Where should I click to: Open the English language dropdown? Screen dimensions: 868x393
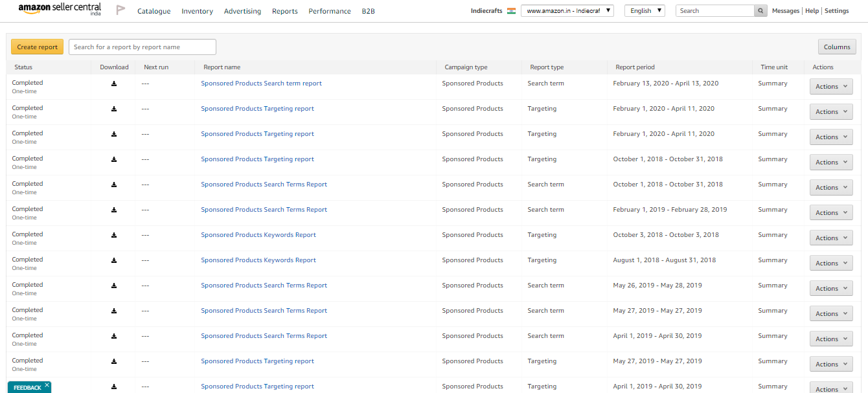point(645,11)
